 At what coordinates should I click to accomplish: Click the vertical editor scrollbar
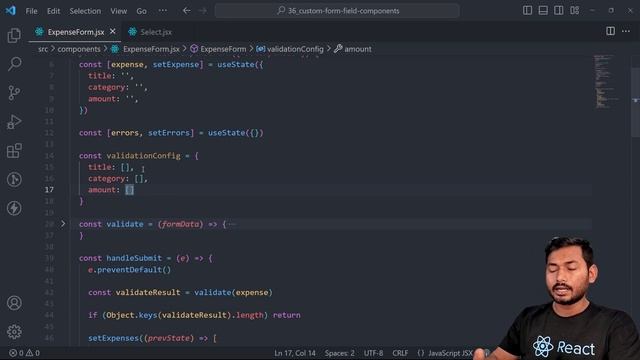point(636,102)
